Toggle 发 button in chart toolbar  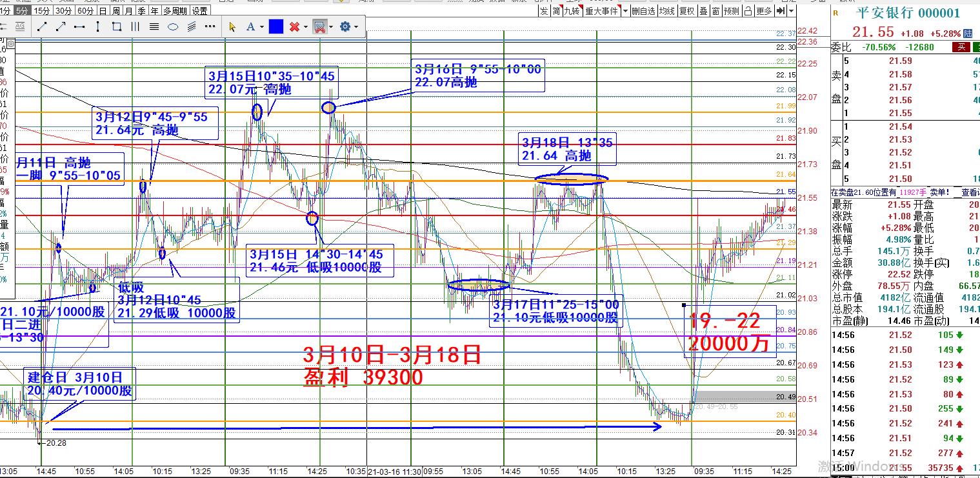pos(544,11)
